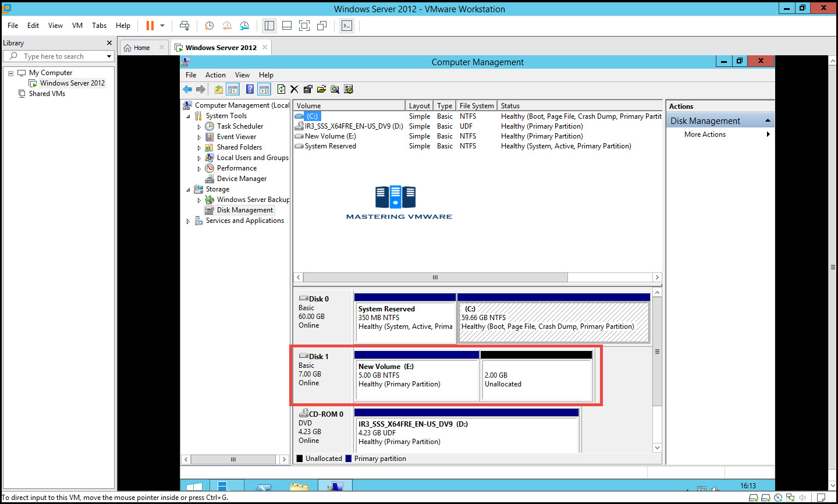The height and width of the screenshot is (504, 838).
Task: Open the disk settings toolbar icon
Action: [x=349, y=89]
